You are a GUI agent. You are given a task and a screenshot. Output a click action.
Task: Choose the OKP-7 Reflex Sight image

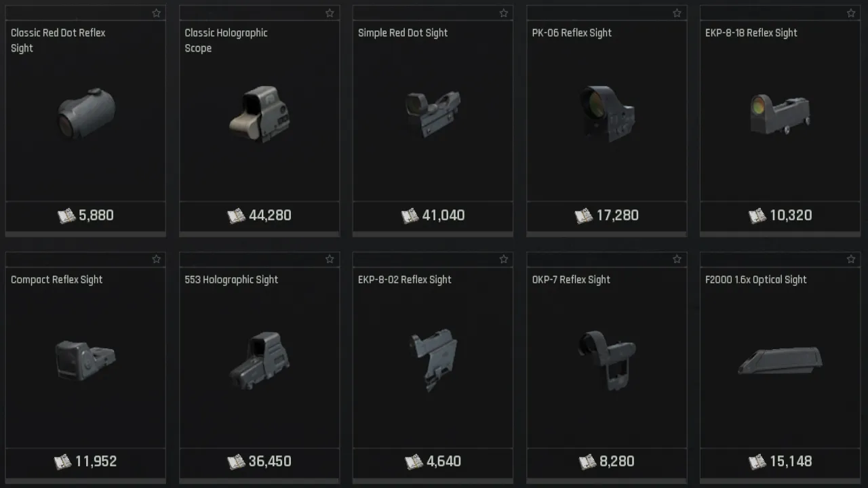[606, 359]
